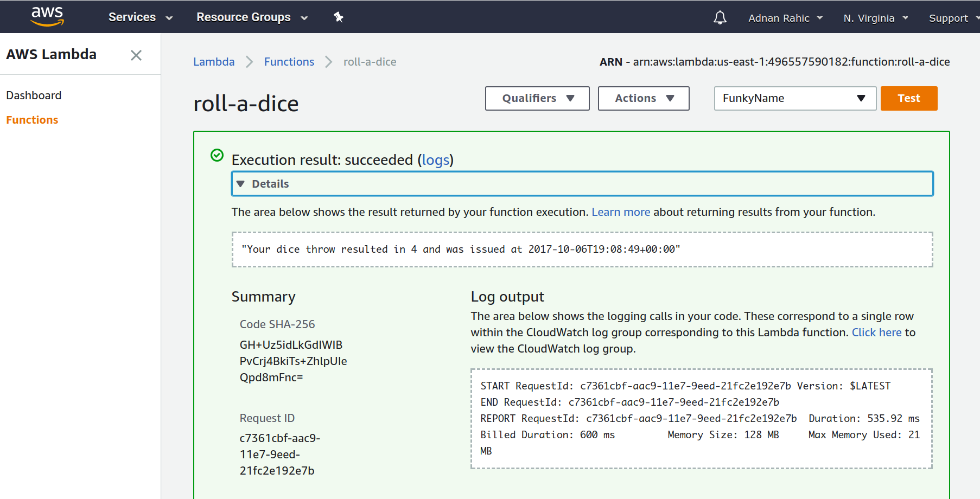
Task: Open the Actions dropdown
Action: pyautogui.click(x=644, y=98)
